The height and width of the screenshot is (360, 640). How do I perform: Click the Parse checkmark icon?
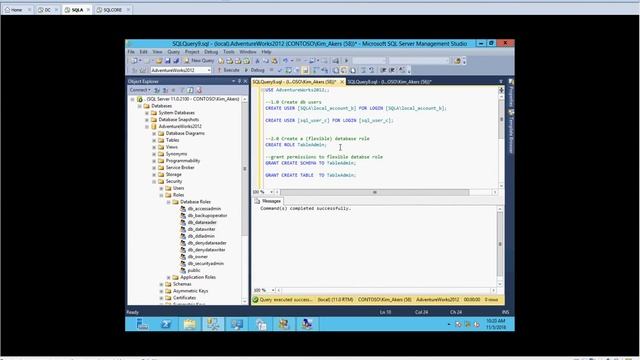280,70
